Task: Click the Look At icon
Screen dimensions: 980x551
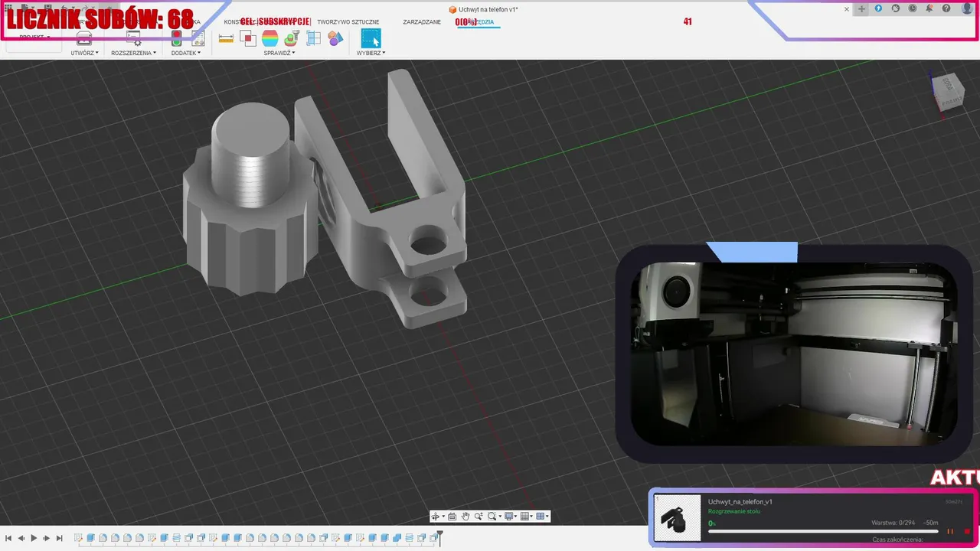Action: pos(452,517)
